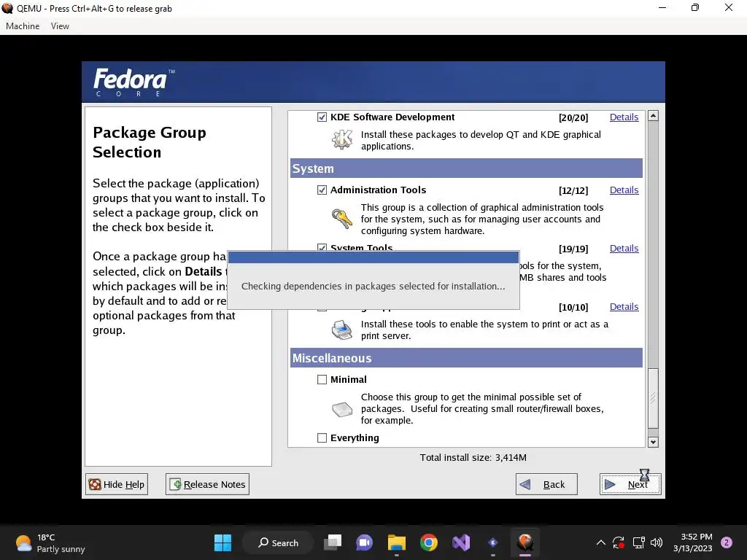Click the Package Group Selection heading
Viewport: 747px width, 560px height.
point(150,142)
